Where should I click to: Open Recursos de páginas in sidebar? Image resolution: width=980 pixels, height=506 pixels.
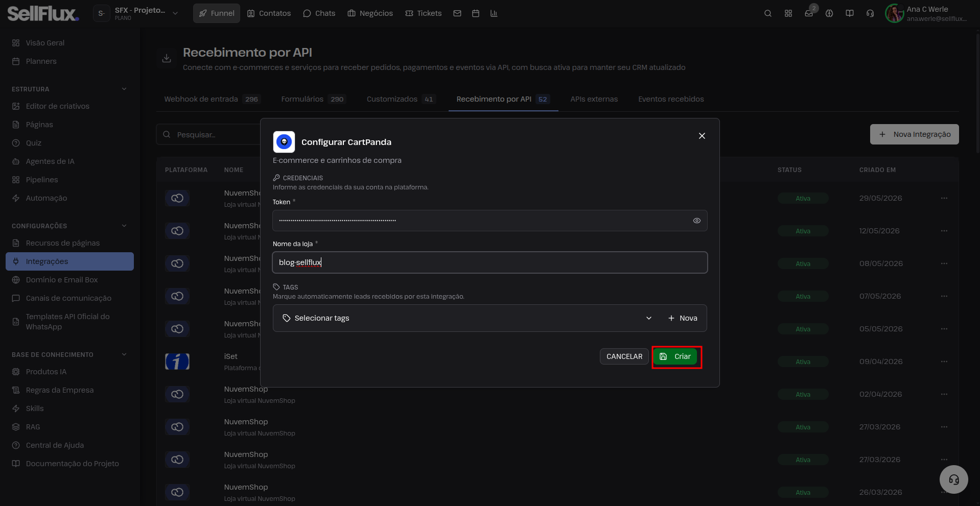click(69, 243)
